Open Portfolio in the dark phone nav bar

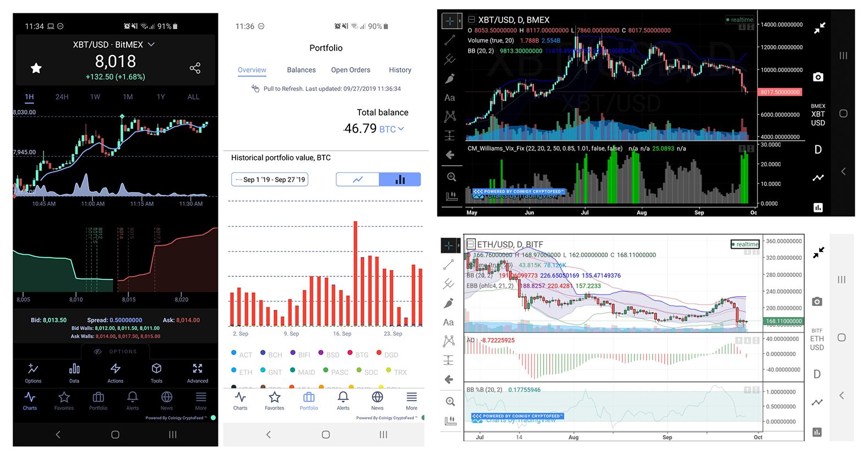tap(99, 401)
